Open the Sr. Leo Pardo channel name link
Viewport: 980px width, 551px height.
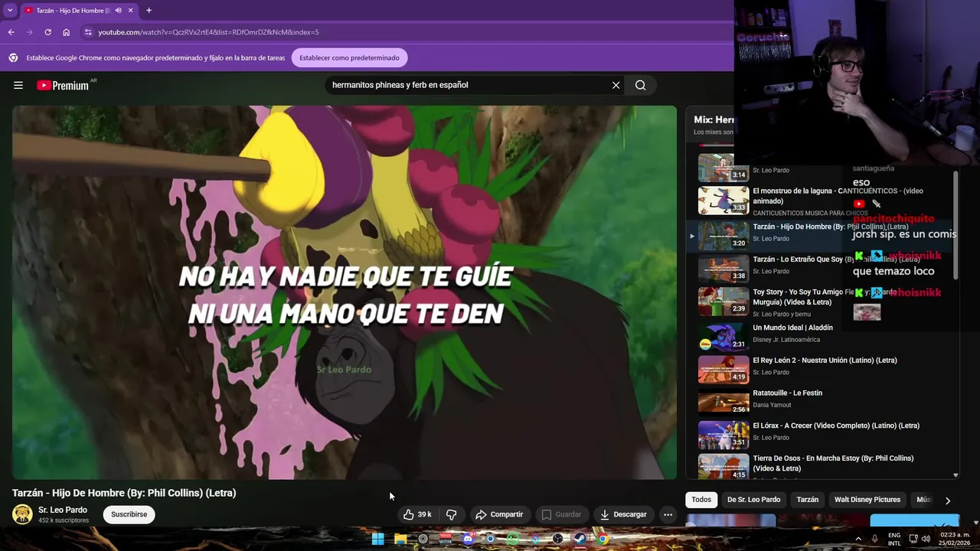tap(63, 510)
